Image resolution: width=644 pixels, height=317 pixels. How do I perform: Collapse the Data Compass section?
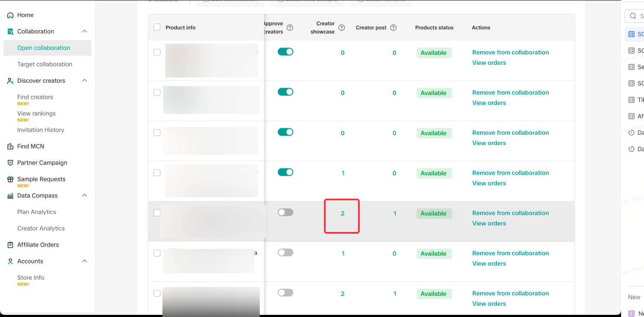pos(85,196)
